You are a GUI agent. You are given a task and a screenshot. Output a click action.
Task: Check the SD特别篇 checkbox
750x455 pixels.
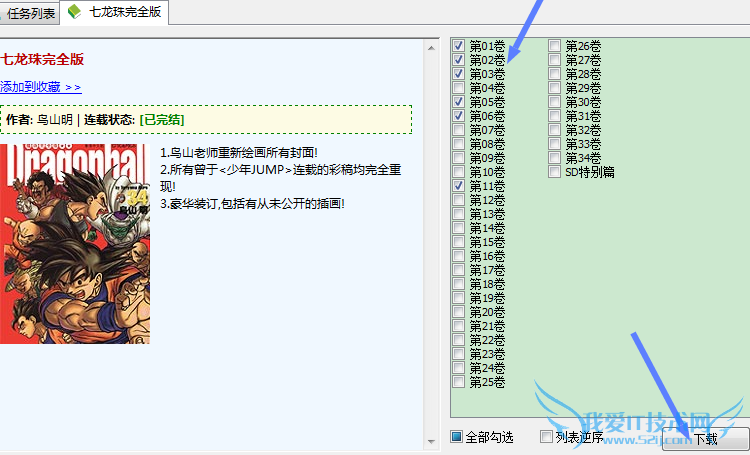coord(554,172)
